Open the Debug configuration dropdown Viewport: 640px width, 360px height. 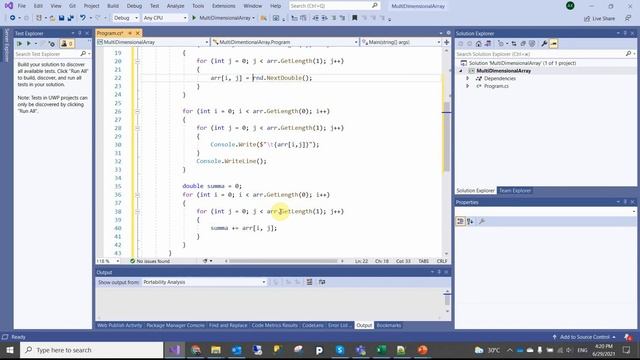pyautogui.click(x=125, y=18)
